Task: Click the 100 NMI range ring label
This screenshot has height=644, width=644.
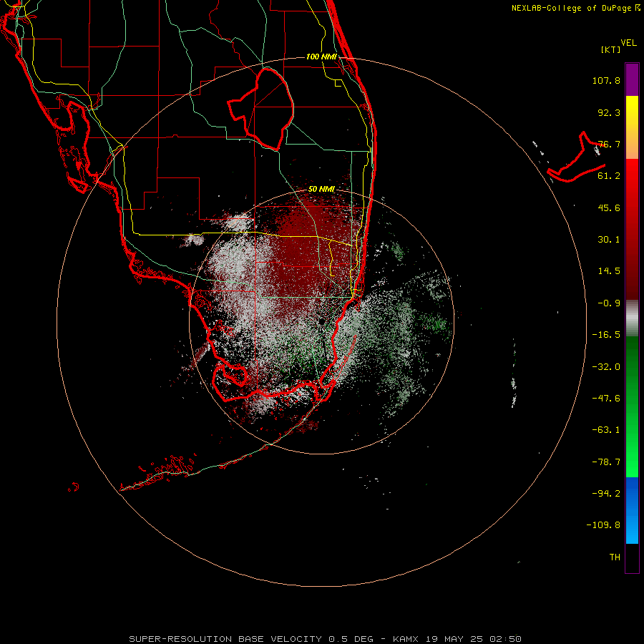Action: [321, 57]
